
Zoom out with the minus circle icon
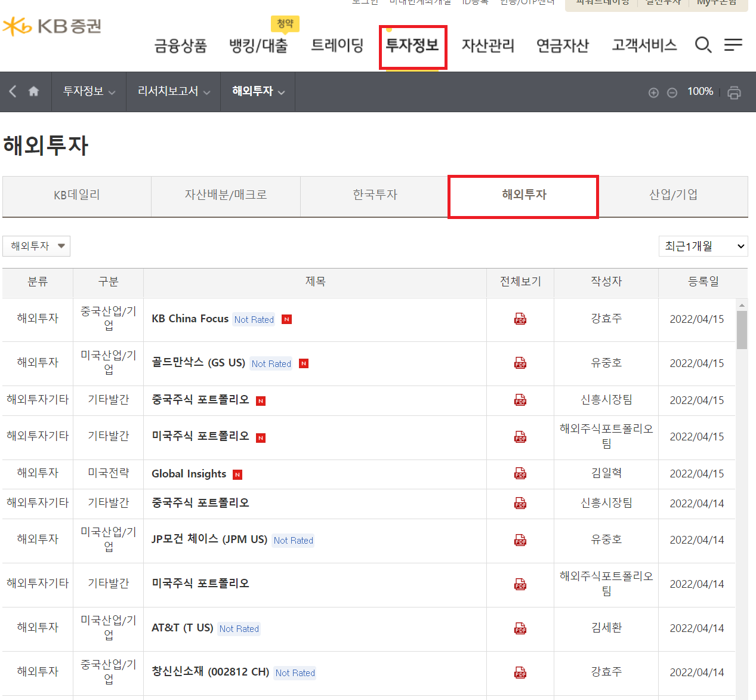[x=672, y=92]
